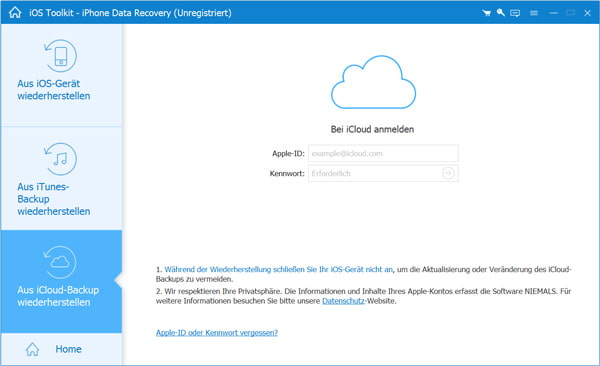Open the feedback chat icon
Image resolution: width=600 pixels, height=366 pixels.
click(x=515, y=13)
